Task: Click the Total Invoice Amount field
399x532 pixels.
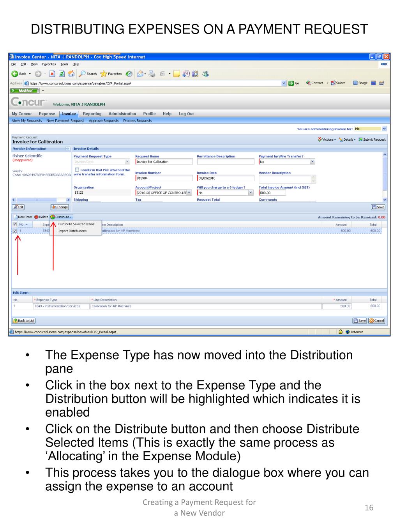Action: pyautogui.click(x=272, y=193)
